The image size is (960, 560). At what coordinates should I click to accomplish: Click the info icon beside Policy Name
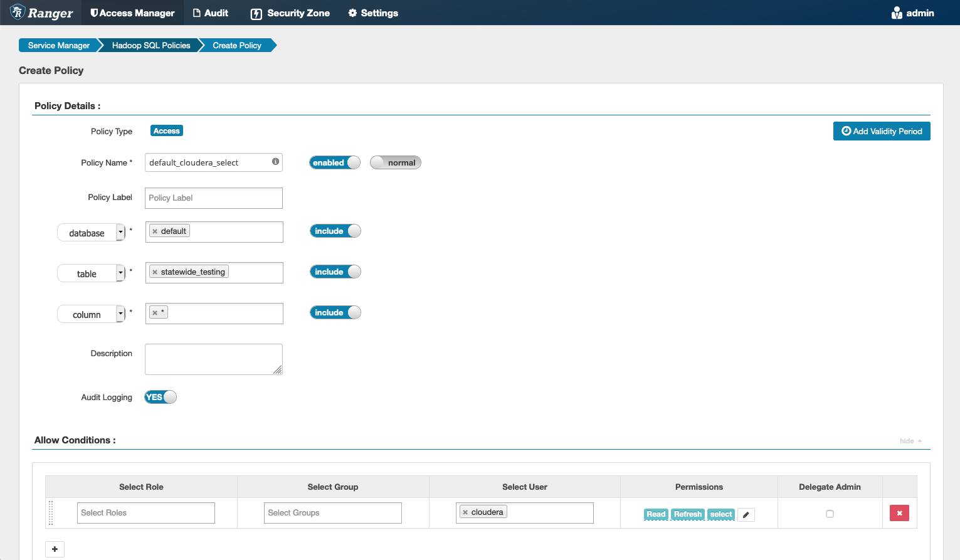tap(275, 162)
